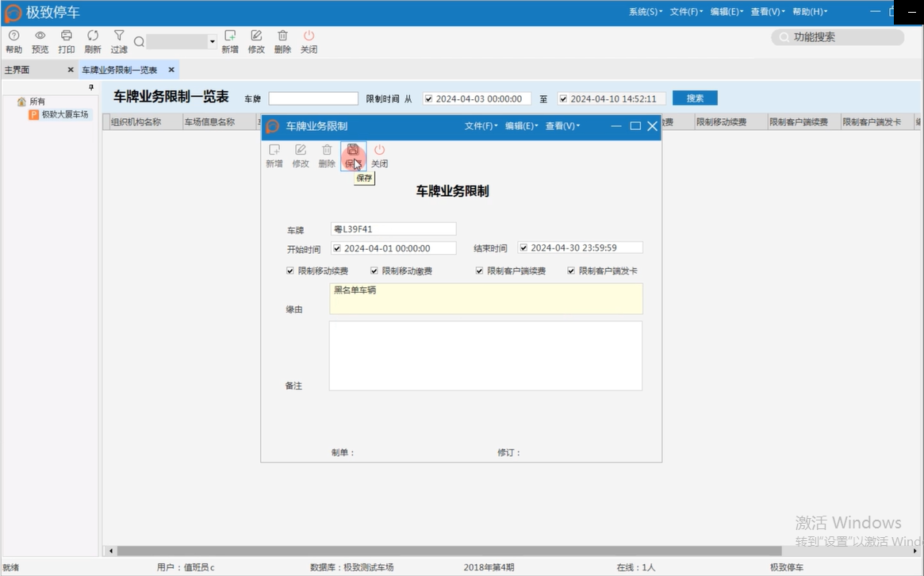Open the 查看(V) dropdown in the dialog
This screenshot has width=924, height=576.
(562, 125)
